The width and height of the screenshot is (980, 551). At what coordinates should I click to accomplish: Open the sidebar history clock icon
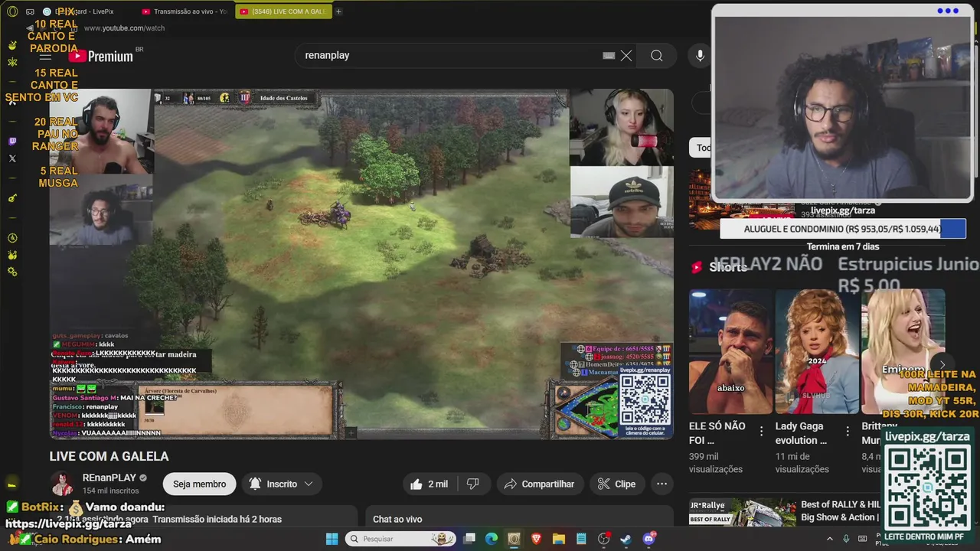(12, 238)
